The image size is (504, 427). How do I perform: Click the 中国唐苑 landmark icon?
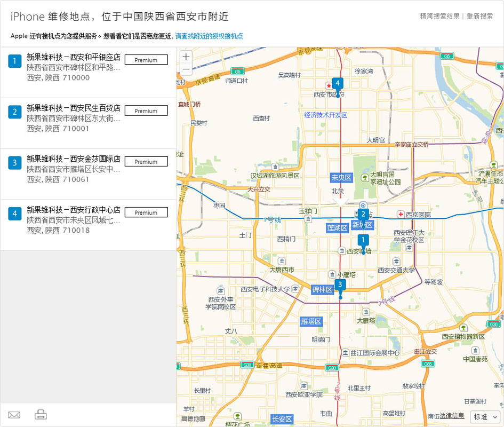tap(475, 350)
